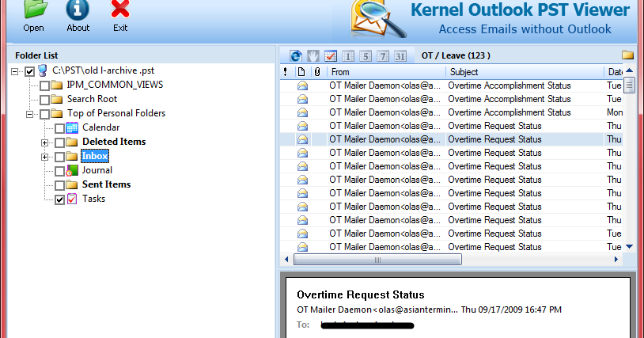This screenshot has width=644, height=338.
Task: Select the Sent Items folder label
Action: point(106,184)
